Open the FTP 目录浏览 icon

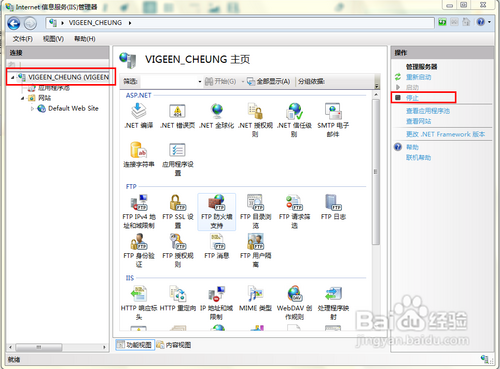(x=255, y=212)
